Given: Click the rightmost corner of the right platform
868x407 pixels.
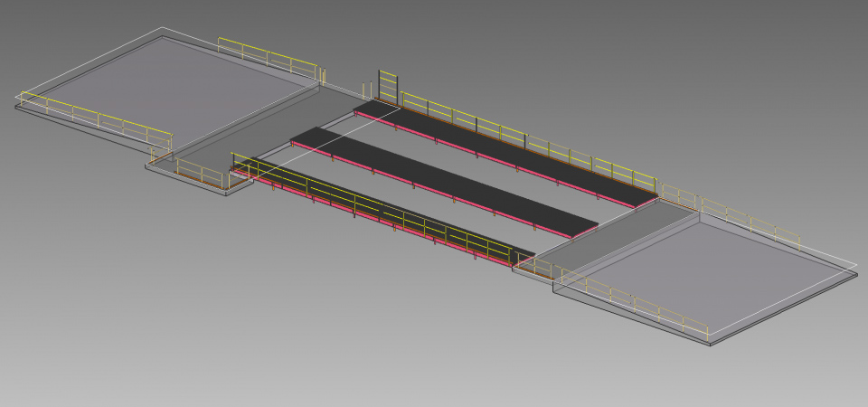Looking at the screenshot, I should pos(855,273).
